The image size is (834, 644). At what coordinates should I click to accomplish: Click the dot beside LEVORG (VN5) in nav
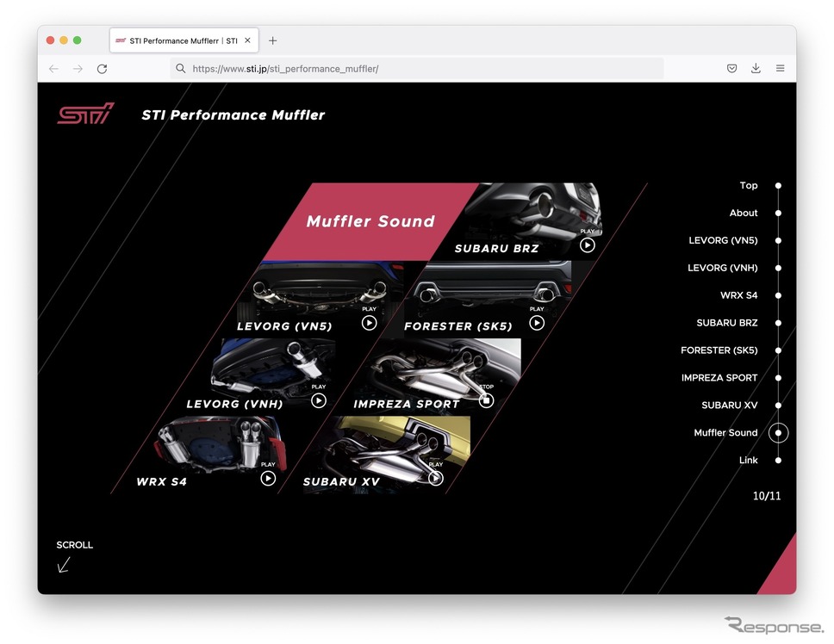pyautogui.click(x=778, y=240)
